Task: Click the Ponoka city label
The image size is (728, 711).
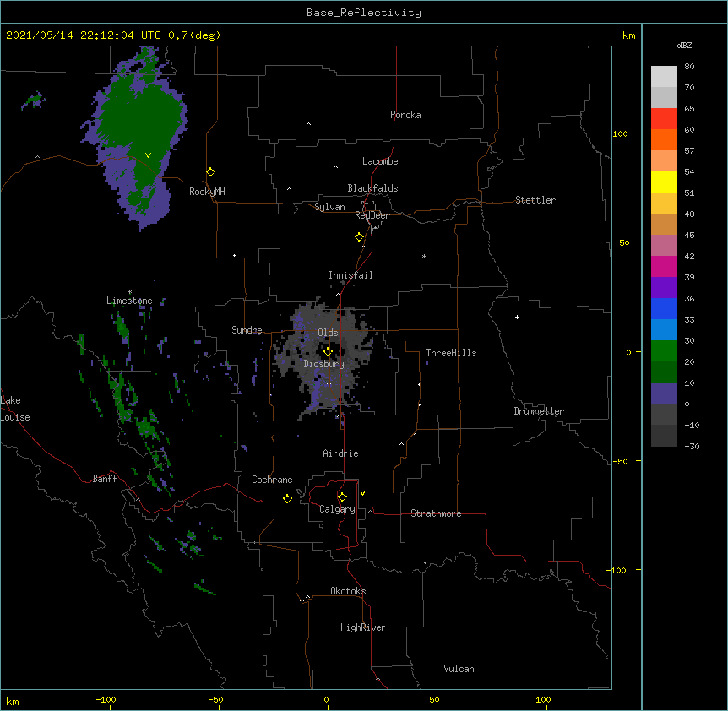Action: click(405, 115)
